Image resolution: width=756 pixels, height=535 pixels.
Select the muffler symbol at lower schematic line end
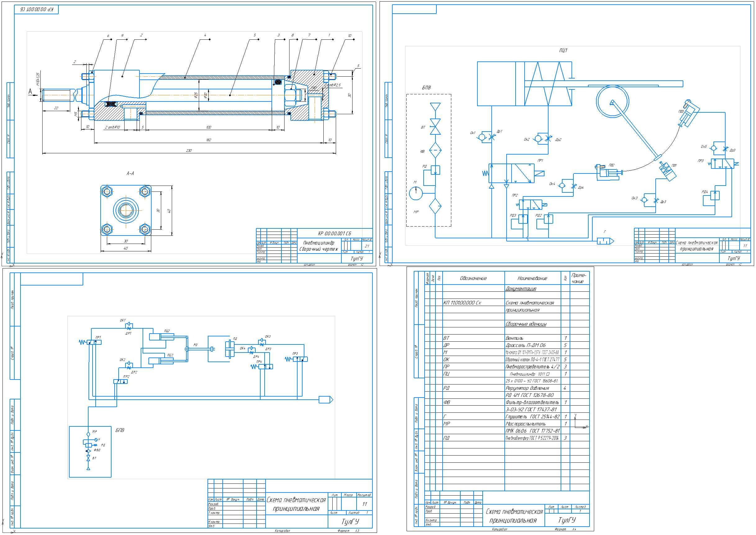326,400
